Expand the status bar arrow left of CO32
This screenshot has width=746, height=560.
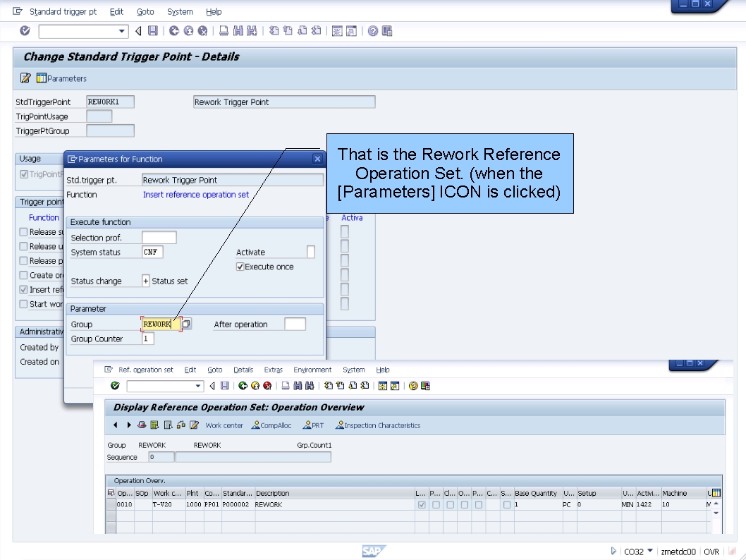click(613, 551)
